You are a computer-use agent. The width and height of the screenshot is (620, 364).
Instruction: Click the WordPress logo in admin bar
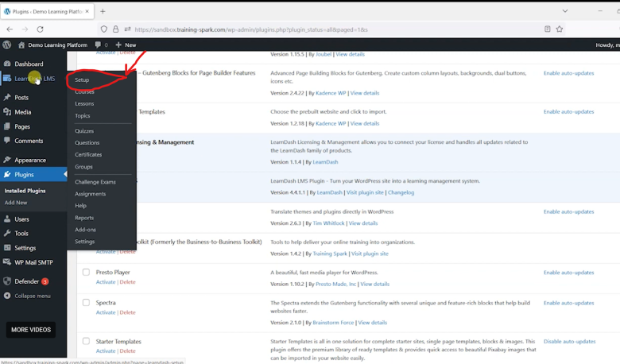point(7,45)
